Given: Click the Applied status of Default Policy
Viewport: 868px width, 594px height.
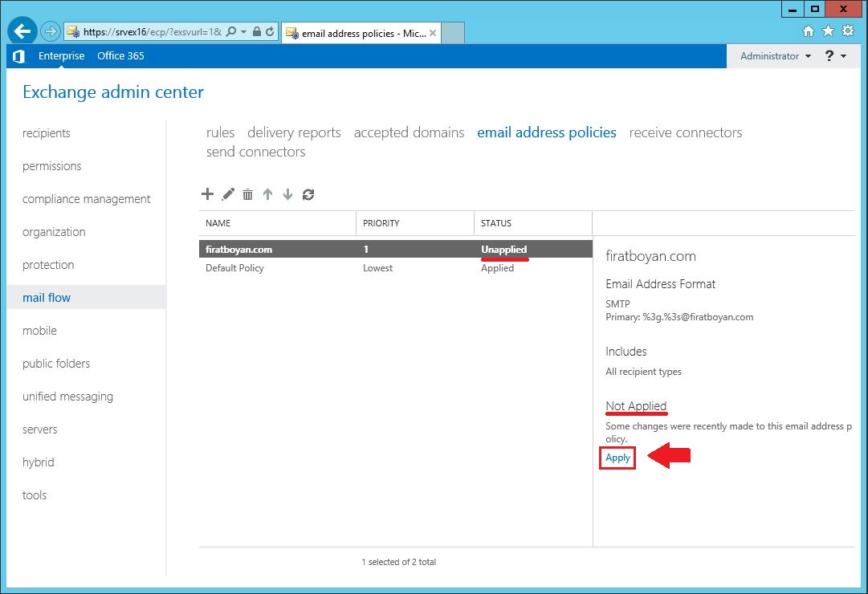Looking at the screenshot, I should coord(497,268).
